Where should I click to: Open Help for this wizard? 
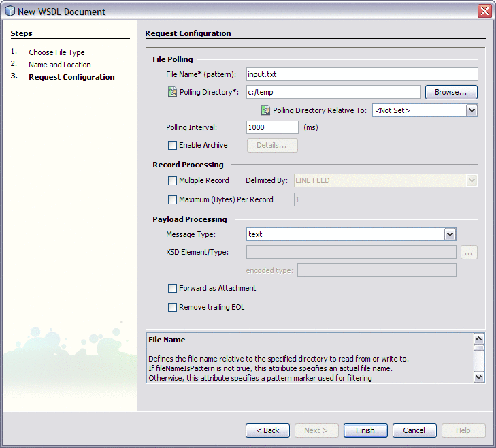pos(463,430)
